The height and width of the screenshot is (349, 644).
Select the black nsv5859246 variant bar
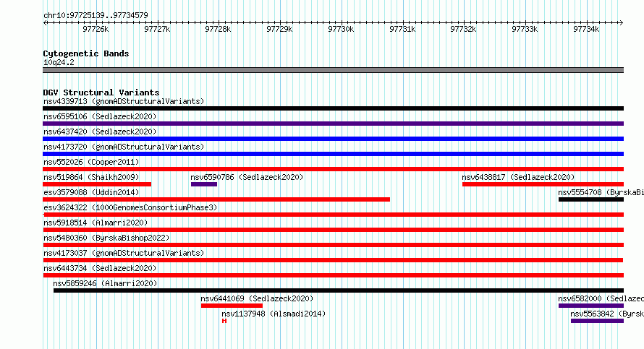339,290
